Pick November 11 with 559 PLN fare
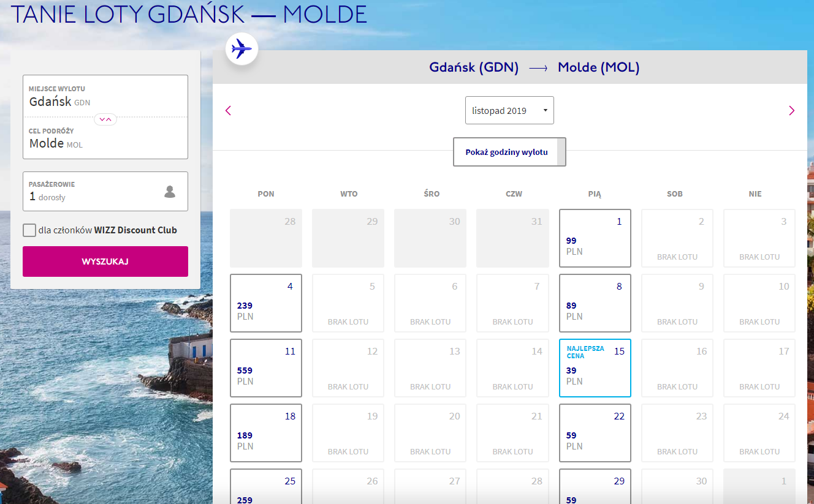 [266, 368]
